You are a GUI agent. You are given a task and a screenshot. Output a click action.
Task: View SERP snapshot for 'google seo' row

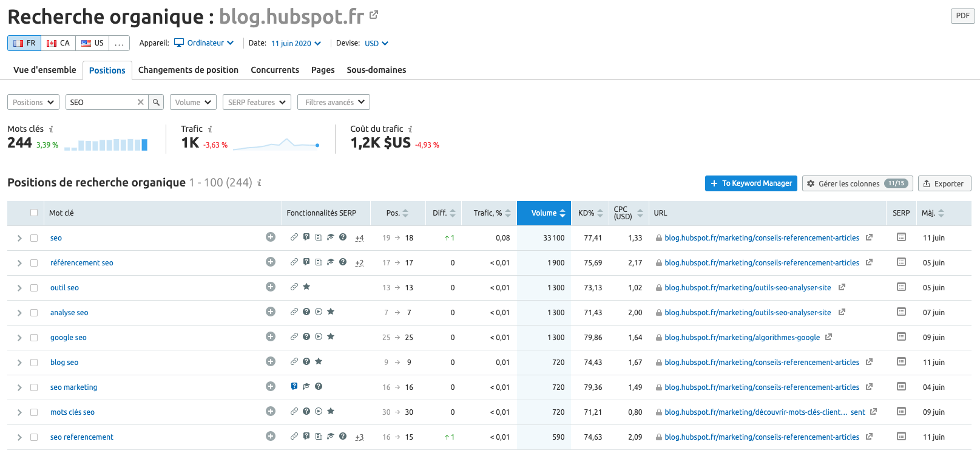pos(901,337)
